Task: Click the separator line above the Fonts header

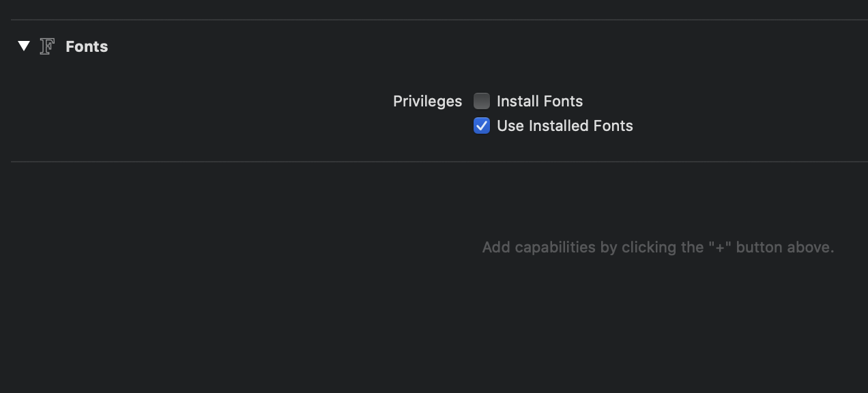Action: pos(437,20)
